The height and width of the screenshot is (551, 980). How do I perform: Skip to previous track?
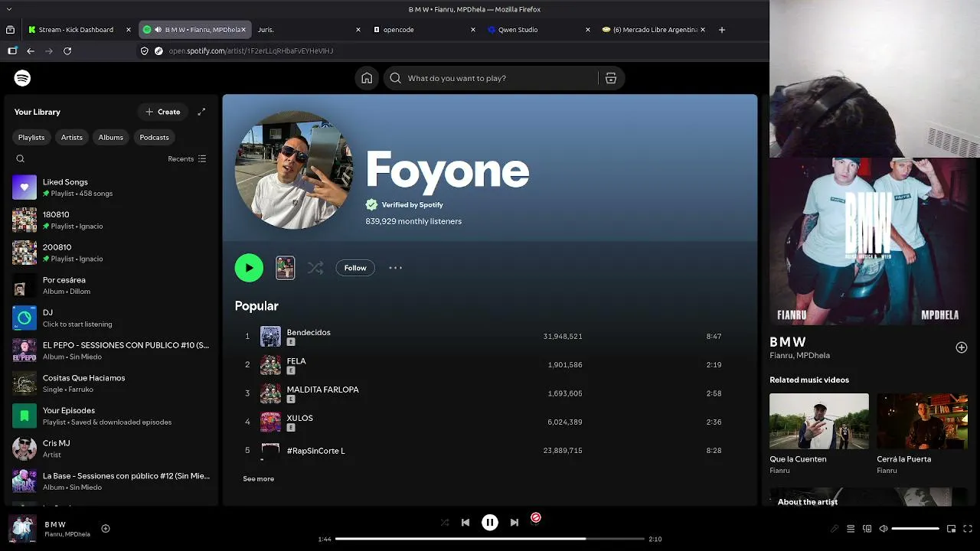point(465,523)
